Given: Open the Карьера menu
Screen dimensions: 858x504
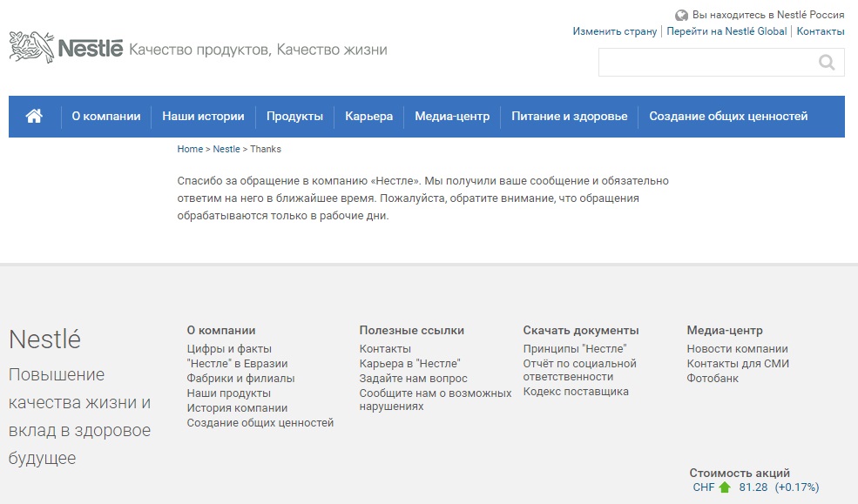Looking at the screenshot, I should pyautogui.click(x=368, y=117).
